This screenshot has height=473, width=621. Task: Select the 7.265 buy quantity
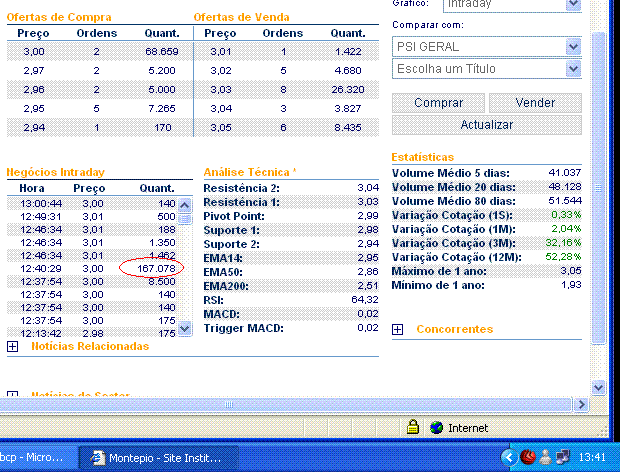point(162,109)
